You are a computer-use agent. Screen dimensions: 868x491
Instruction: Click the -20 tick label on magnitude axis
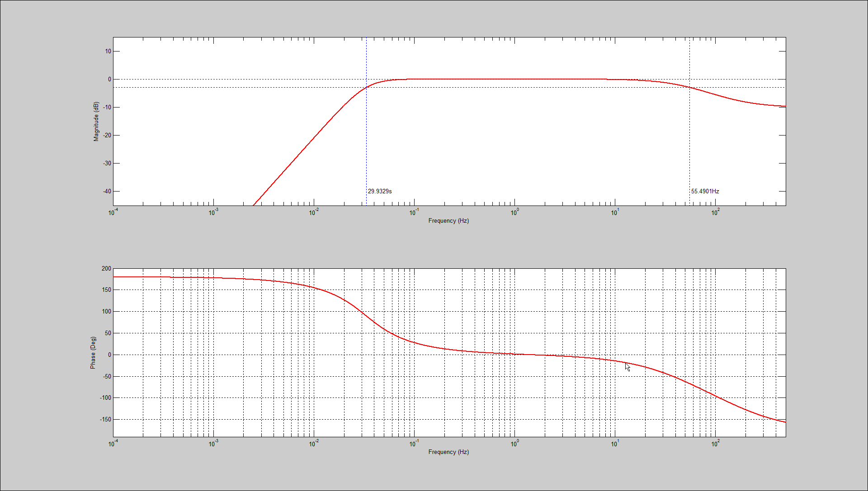point(107,136)
